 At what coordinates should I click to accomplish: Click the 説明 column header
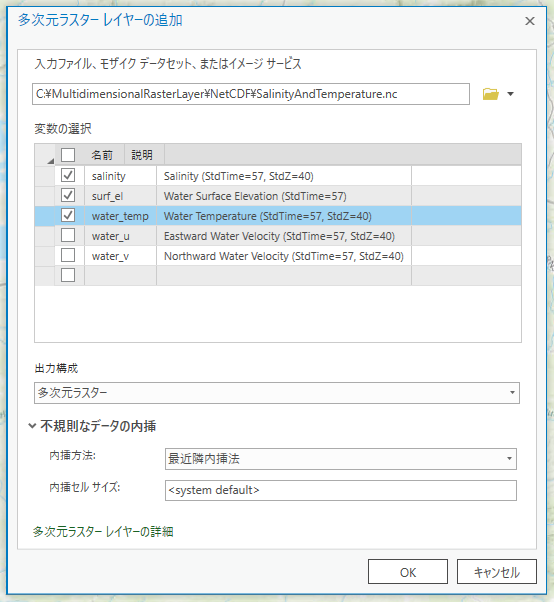pyautogui.click(x=142, y=155)
